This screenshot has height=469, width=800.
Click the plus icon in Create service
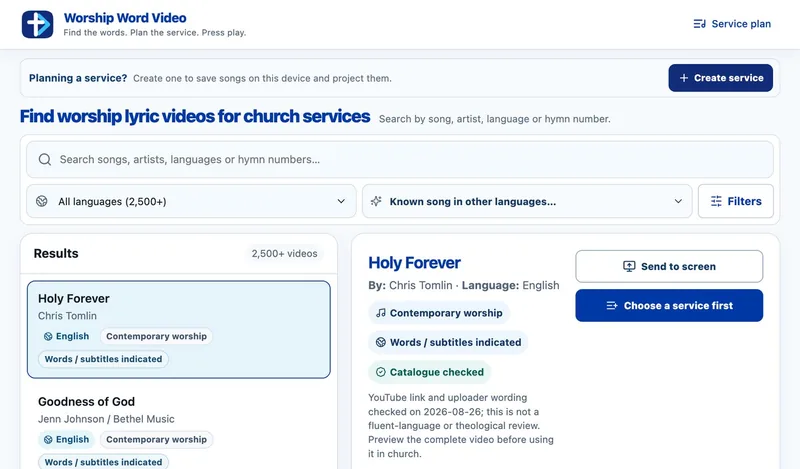[684, 78]
